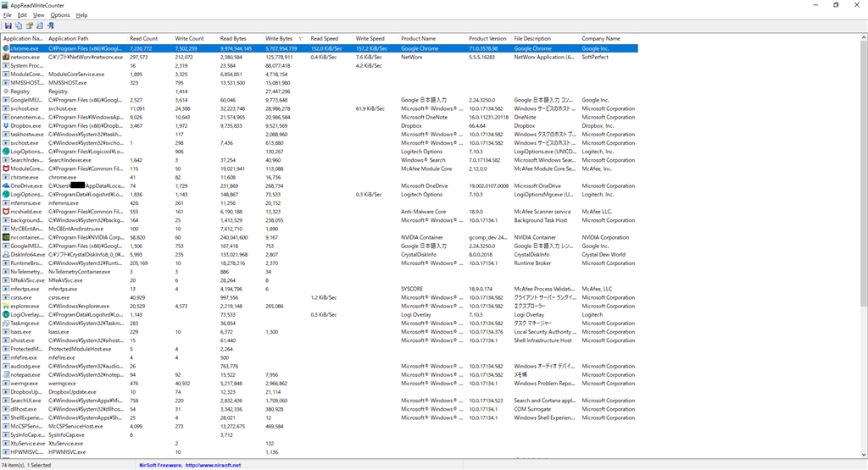
Task: Select the dllhost.exe row
Action: (x=320, y=409)
